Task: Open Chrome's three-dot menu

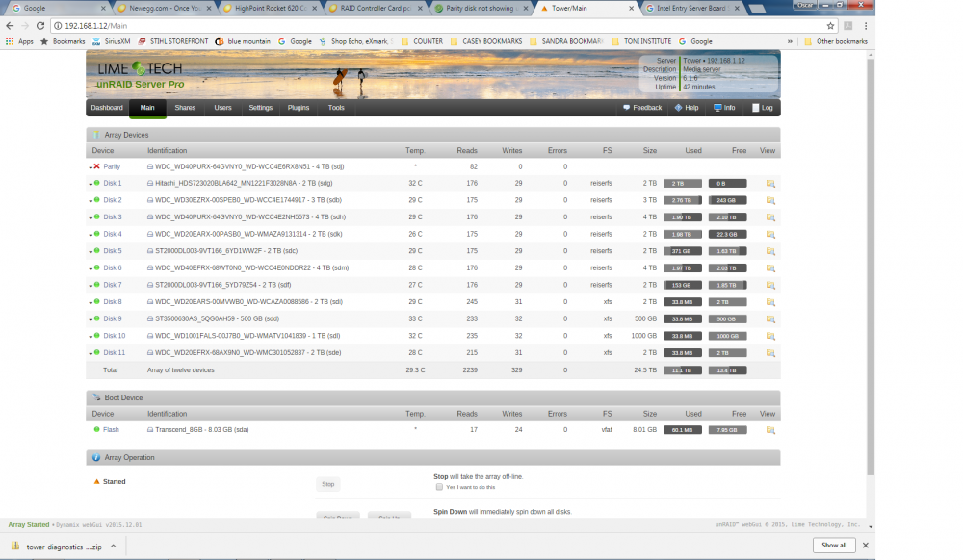Action: click(x=866, y=26)
